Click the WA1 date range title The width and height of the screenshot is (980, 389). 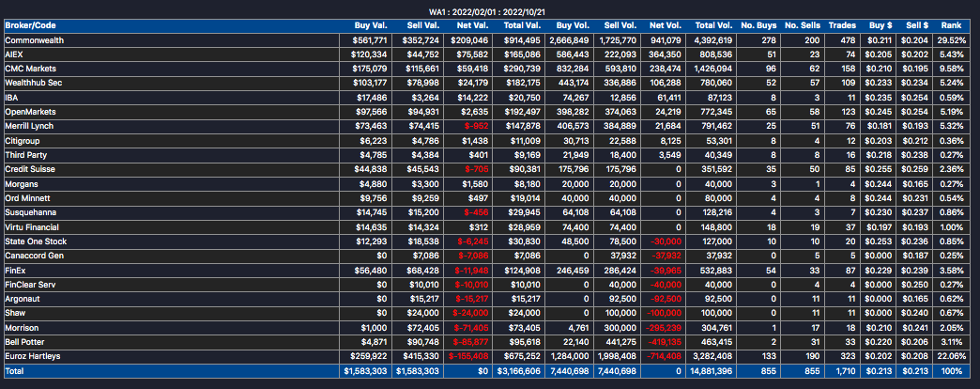click(x=489, y=12)
